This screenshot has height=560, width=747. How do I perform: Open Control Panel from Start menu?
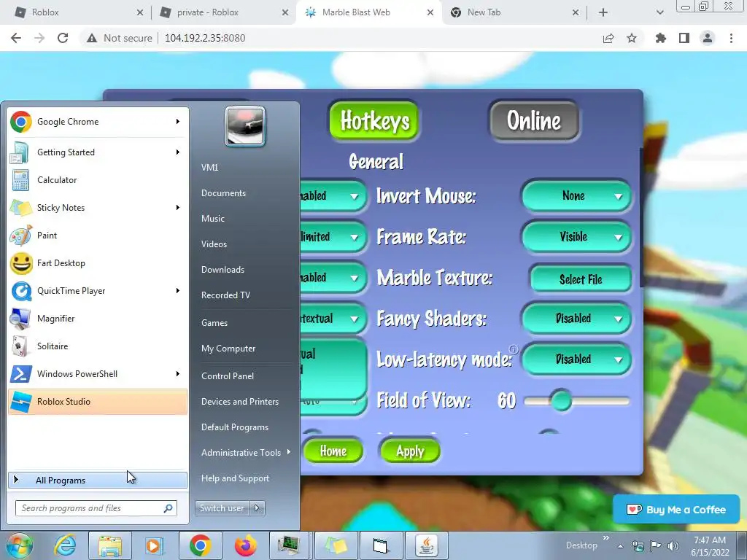click(x=228, y=376)
